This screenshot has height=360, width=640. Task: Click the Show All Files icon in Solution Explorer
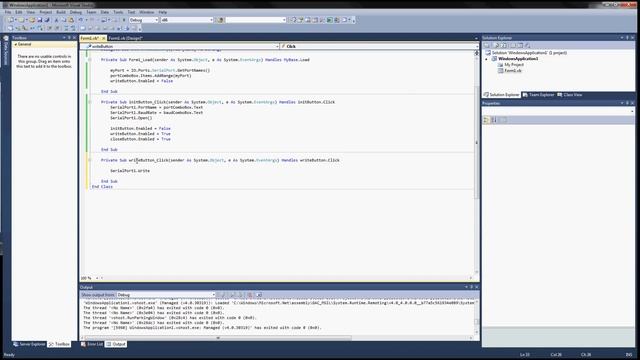pyautogui.click(x=496, y=46)
